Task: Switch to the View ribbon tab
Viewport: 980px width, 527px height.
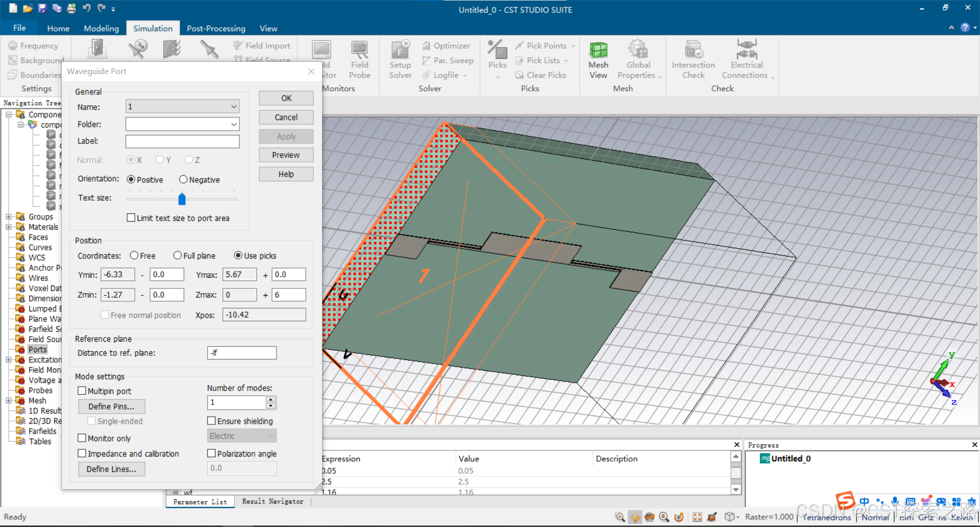Action: [268, 29]
